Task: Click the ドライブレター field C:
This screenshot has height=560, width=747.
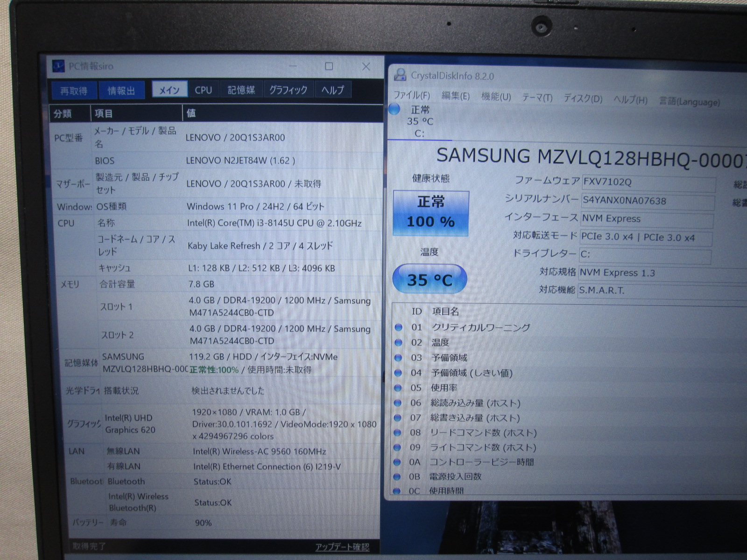Action: click(x=645, y=255)
